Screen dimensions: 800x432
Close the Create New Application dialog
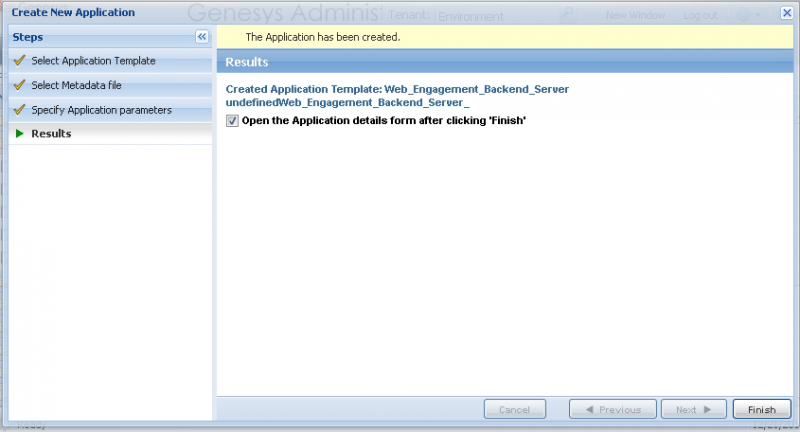tap(786, 13)
